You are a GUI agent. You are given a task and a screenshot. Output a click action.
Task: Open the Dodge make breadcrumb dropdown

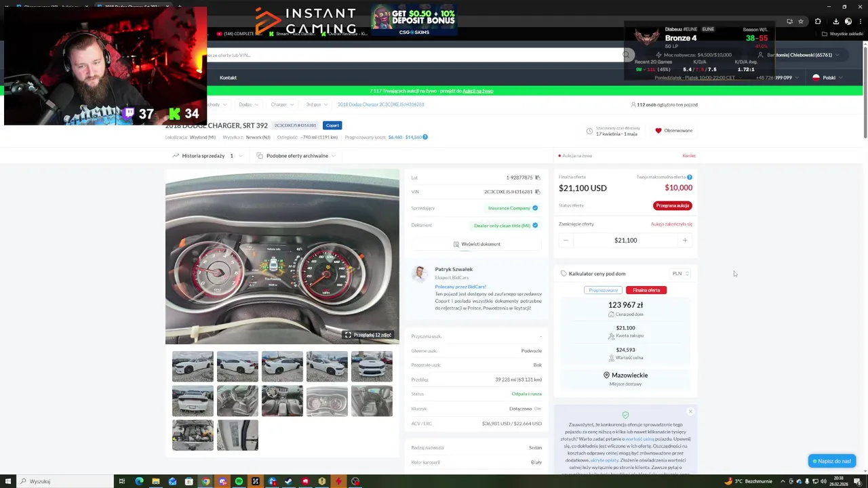(x=248, y=104)
